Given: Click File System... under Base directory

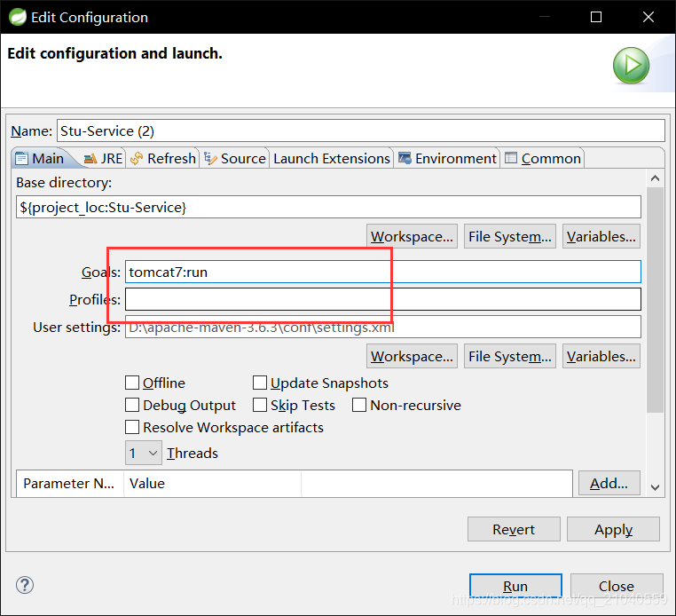Looking at the screenshot, I should (x=509, y=236).
